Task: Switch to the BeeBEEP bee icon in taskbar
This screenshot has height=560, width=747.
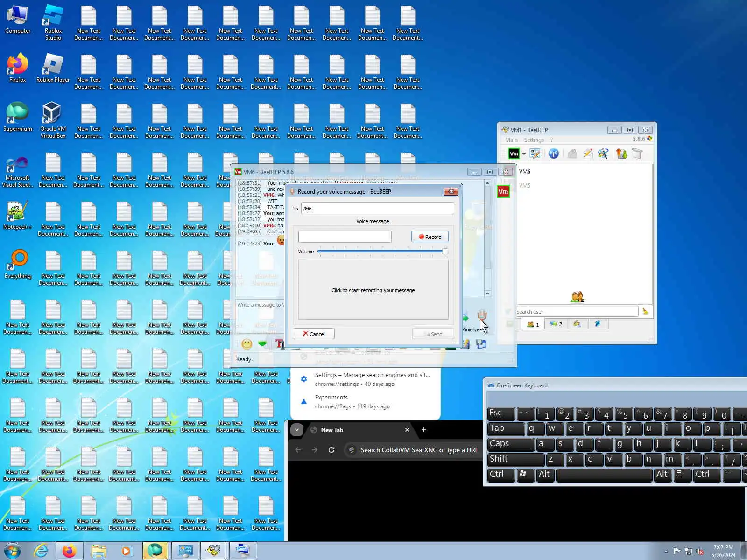Action: (x=213, y=551)
